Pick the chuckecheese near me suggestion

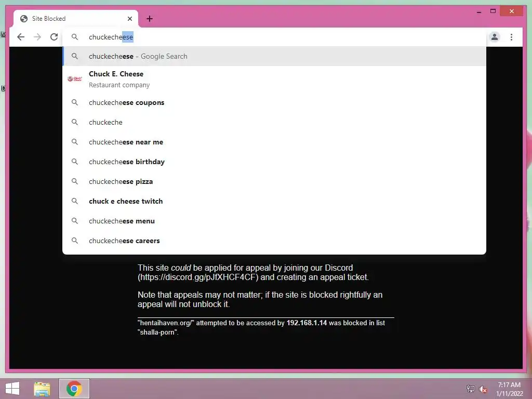click(274, 142)
